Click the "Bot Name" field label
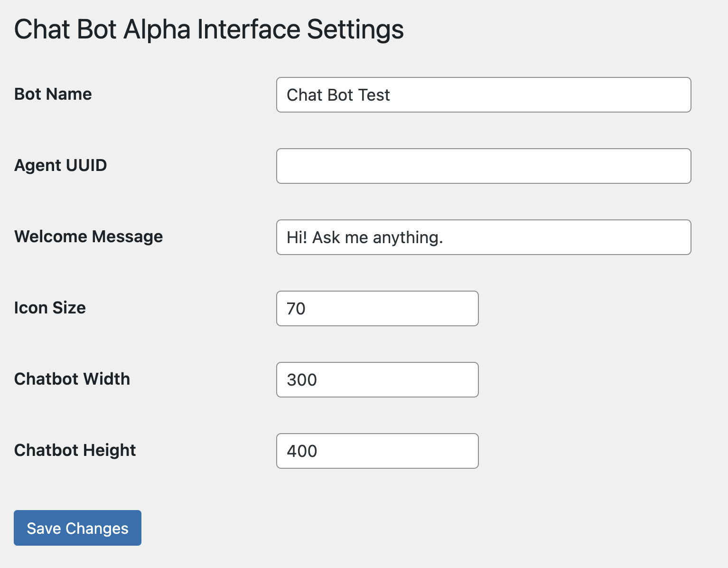Image resolution: width=728 pixels, height=568 pixels. [53, 94]
